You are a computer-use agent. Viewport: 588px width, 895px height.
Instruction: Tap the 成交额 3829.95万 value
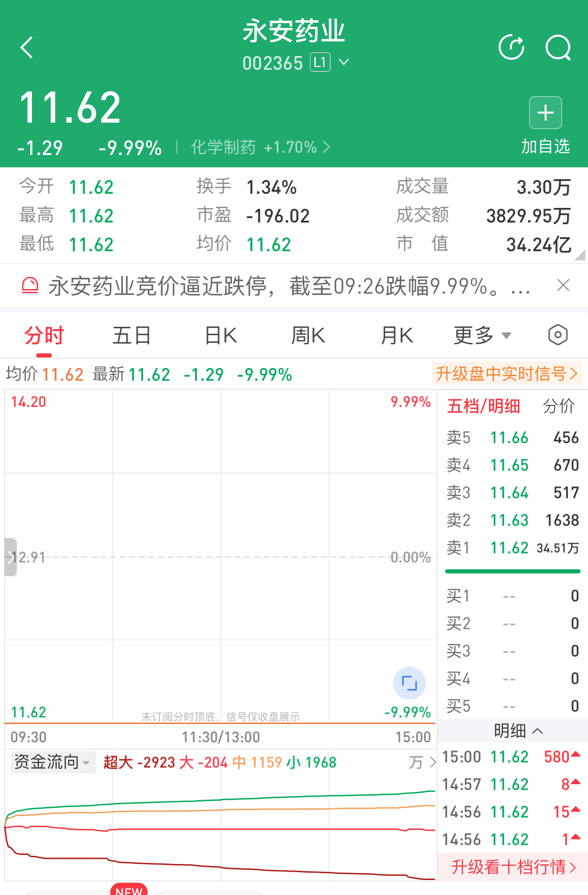(528, 216)
